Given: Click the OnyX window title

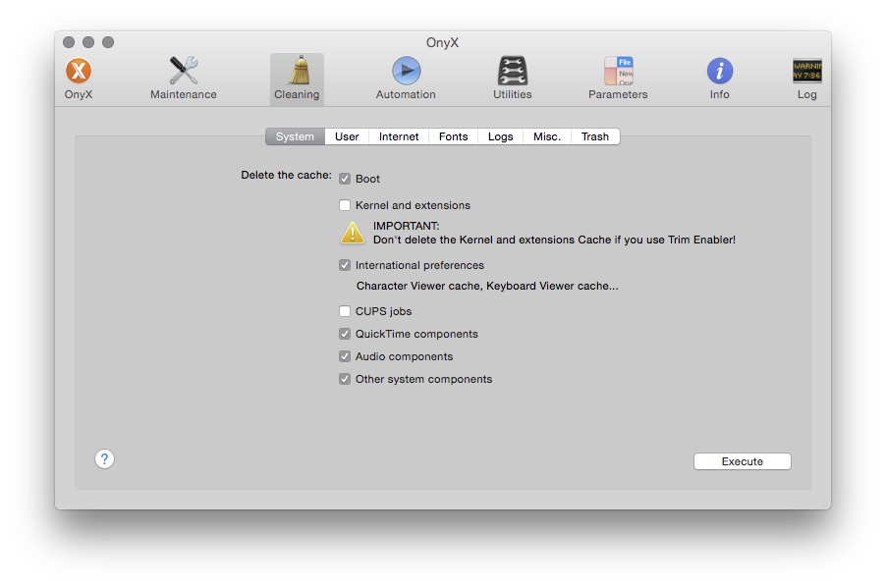Looking at the screenshot, I should pyautogui.click(x=442, y=43).
